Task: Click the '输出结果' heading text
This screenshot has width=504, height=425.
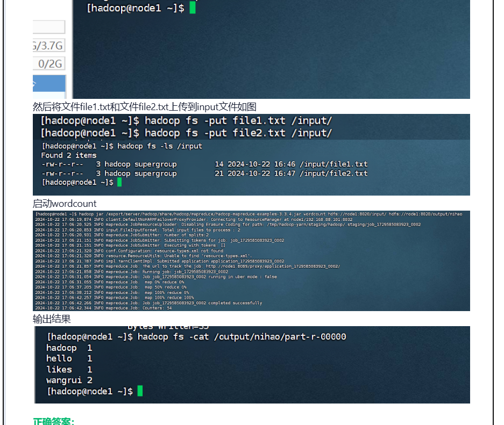Action: (52, 319)
